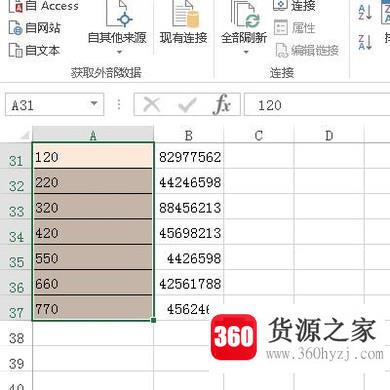Select row 35 header

coord(16,258)
